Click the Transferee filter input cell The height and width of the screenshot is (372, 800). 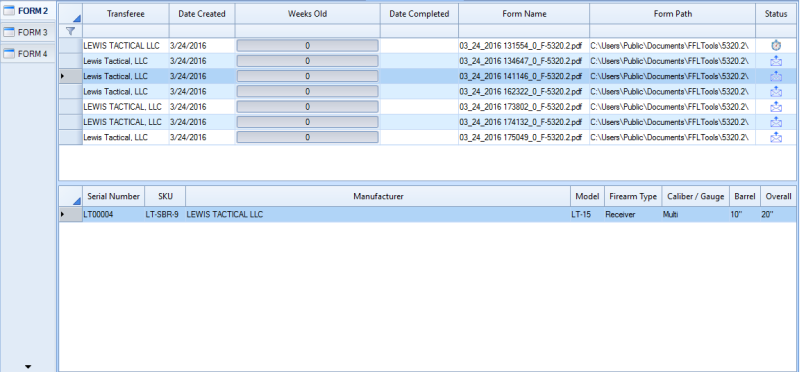click(126, 31)
